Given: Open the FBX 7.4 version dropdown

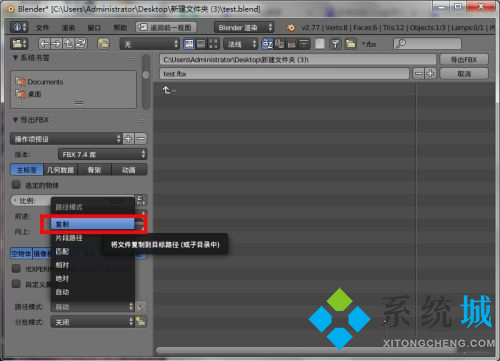Looking at the screenshot, I should [x=102, y=154].
